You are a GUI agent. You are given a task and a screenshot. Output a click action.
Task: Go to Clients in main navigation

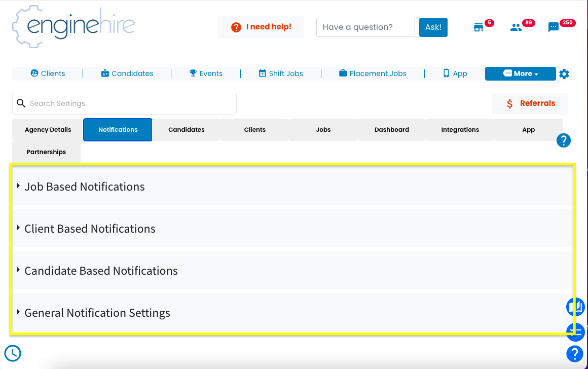(48, 73)
